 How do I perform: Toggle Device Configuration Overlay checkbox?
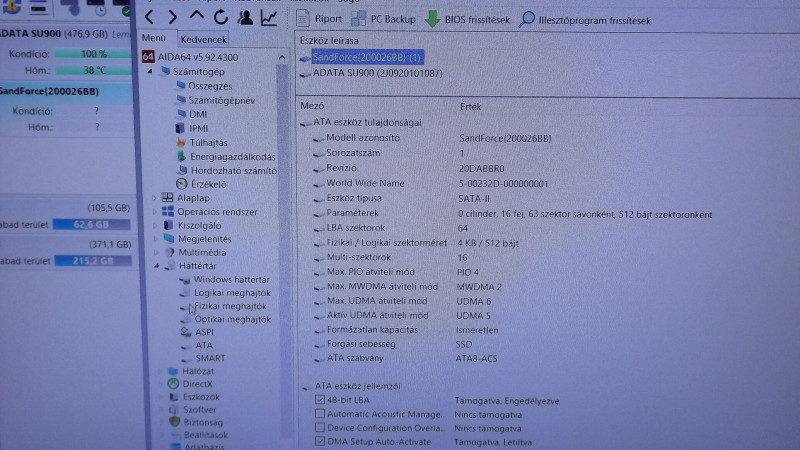point(320,427)
